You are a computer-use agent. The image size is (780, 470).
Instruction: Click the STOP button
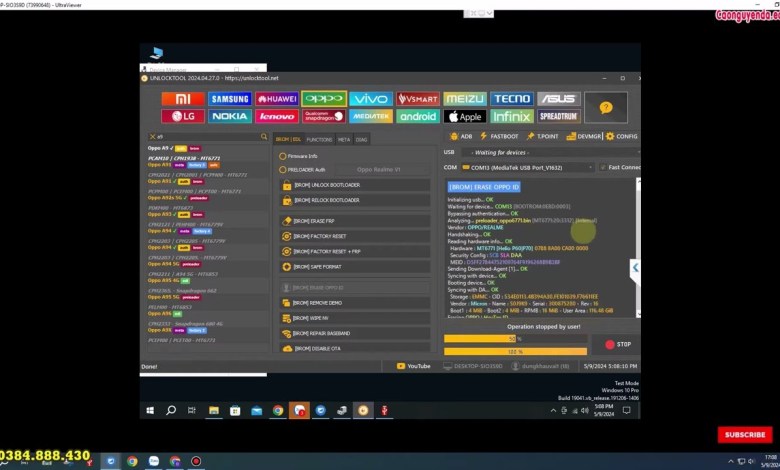click(610, 344)
